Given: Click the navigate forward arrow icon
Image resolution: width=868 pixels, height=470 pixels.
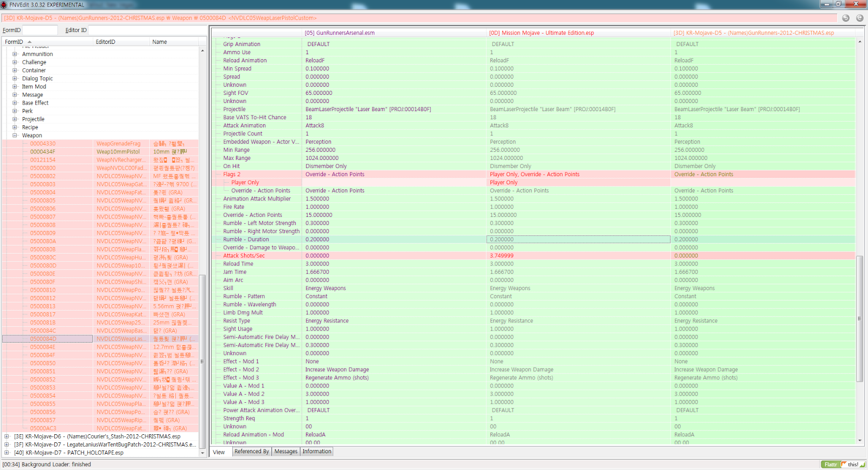Looking at the screenshot, I should (x=859, y=18).
